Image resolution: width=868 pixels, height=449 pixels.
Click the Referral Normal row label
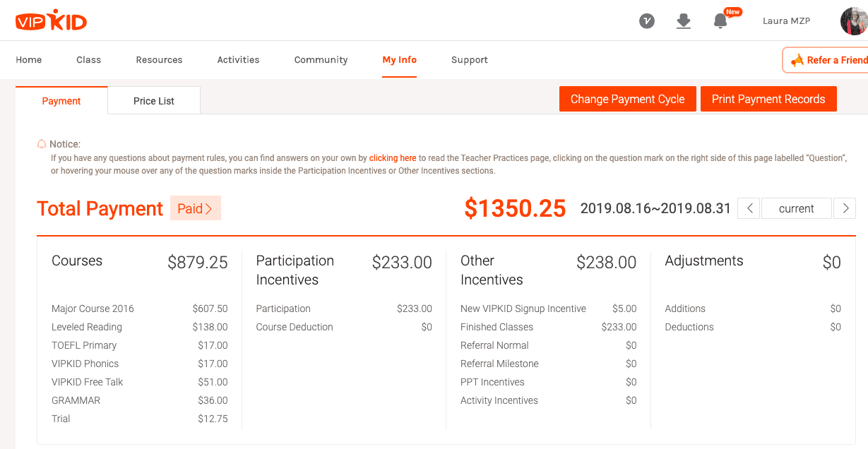click(494, 345)
